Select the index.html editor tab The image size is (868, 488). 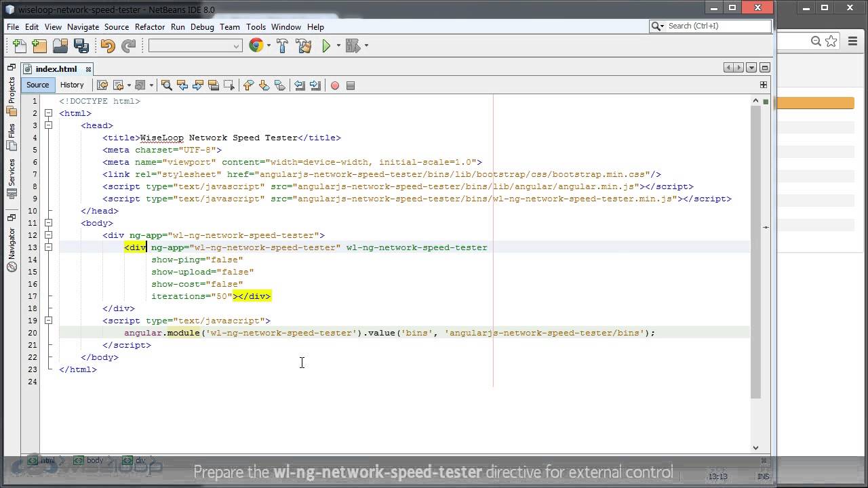pyautogui.click(x=57, y=68)
